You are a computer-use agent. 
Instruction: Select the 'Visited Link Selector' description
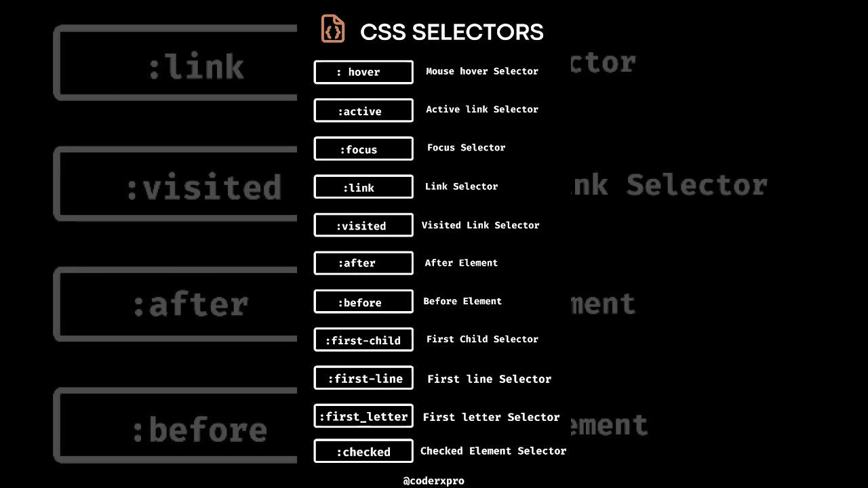pos(480,225)
